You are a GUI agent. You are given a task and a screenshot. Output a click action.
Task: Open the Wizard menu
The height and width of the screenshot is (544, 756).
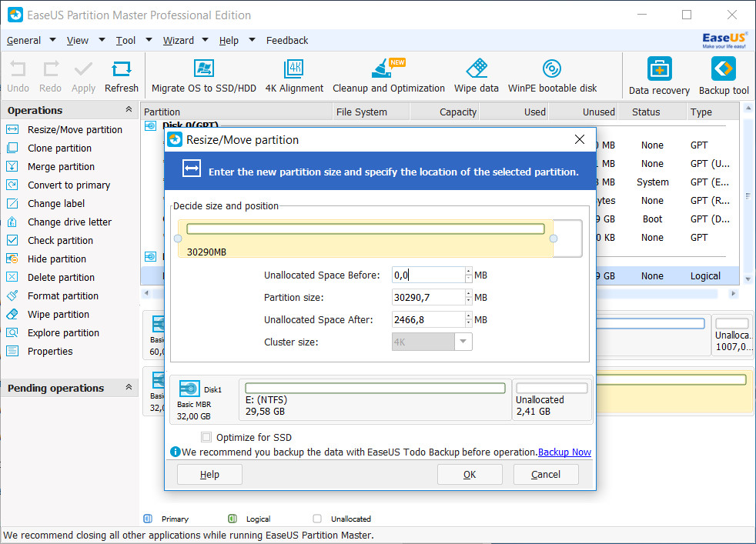[178, 41]
